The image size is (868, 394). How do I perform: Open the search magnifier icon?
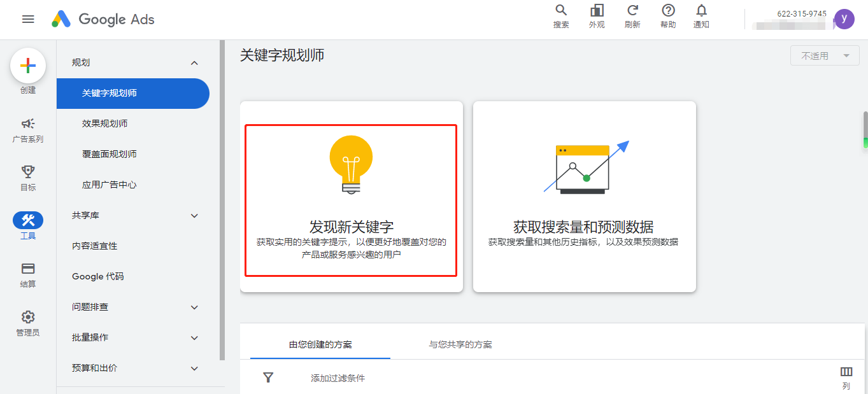(561, 10)
